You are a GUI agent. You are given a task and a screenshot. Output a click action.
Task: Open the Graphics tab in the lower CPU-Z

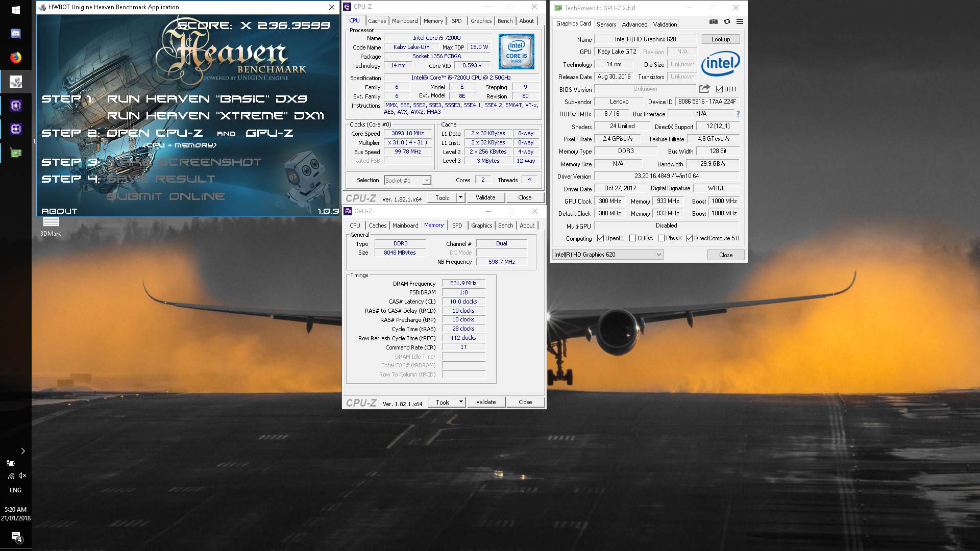(x=482, y=226)
